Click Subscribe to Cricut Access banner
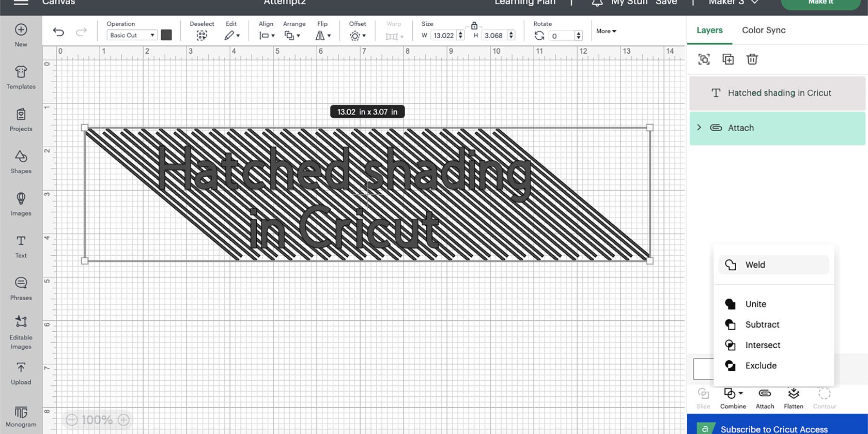This screenshot has height=434, width=868. 777,425
